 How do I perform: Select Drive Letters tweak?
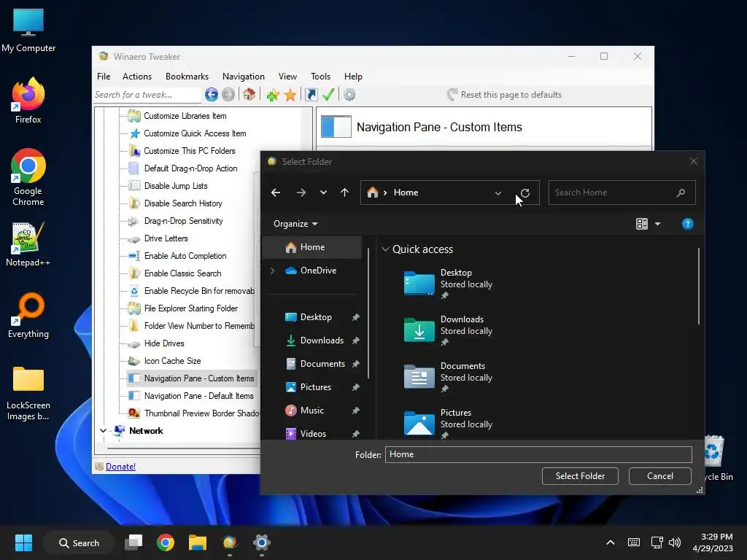coord(166,238)
